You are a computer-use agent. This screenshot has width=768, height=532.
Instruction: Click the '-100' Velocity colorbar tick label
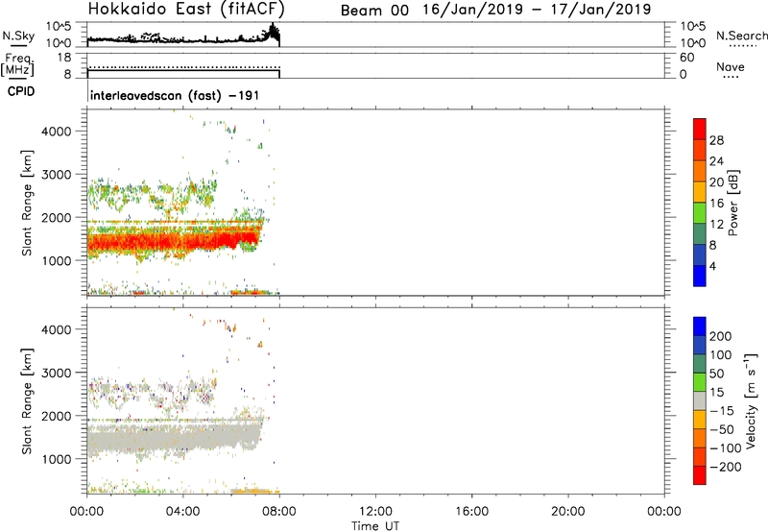point(726,447)
